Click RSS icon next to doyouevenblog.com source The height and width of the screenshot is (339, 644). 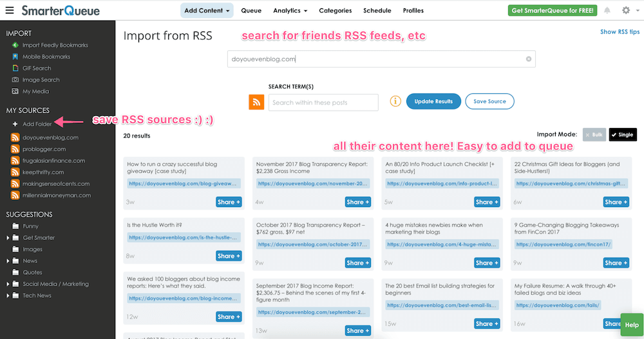(x=15, y=138)
